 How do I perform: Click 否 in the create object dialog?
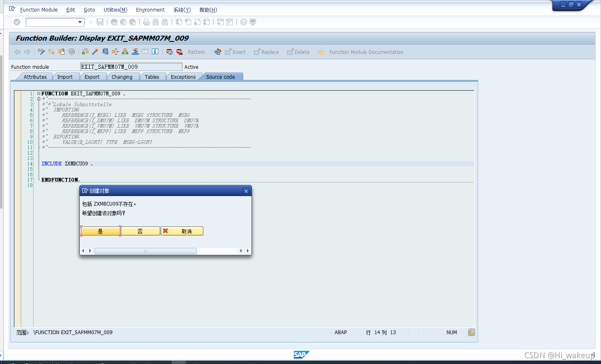[x=140, y=231]
